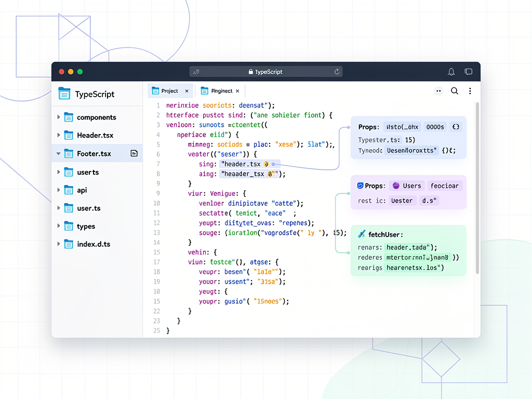
Task: Open the vertical three-dot more menu
Action: coord(470,91)
